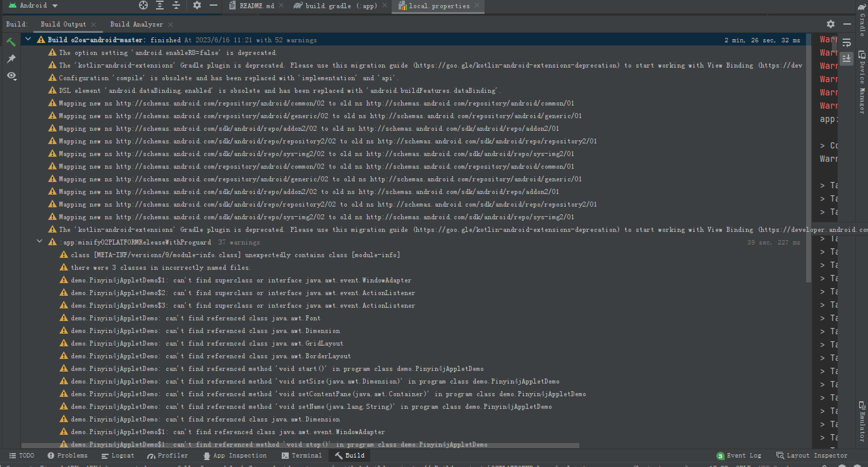Open the Gradle tool window
The image size is (868, 467).
pyautogui.click(x=862, y=20)
